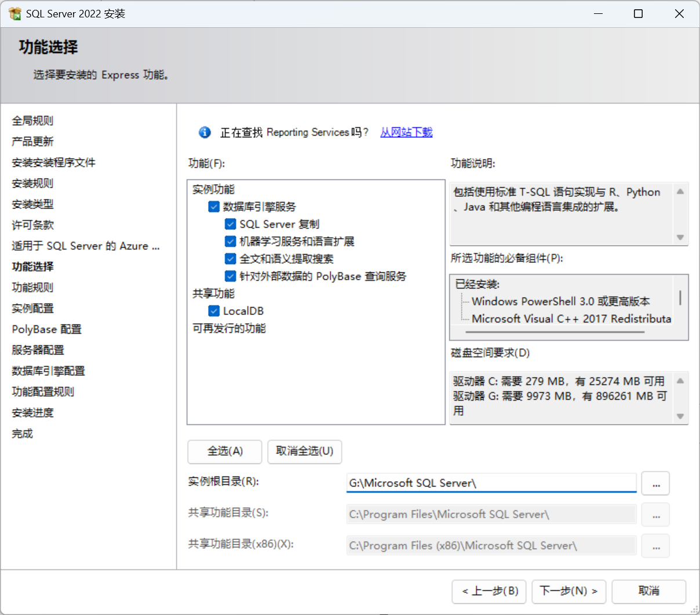Screen dimensions: 700x615
Task: Select the Windows PowerShell 3.0 prerequisite row
Action: pos(561,301)
